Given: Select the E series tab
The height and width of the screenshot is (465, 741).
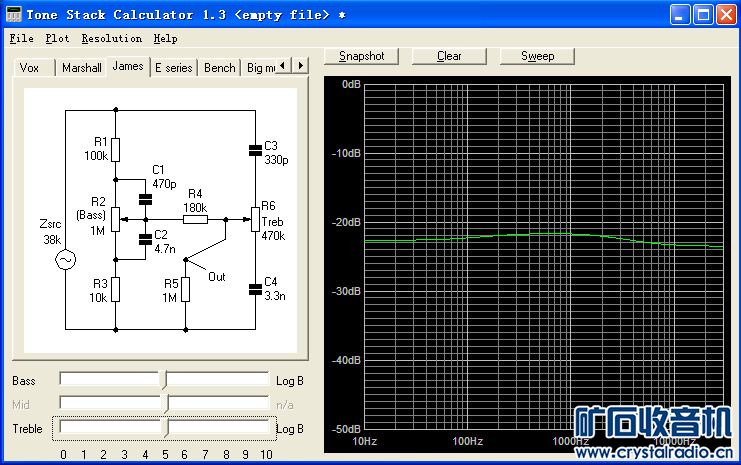Looking at the screenshot, I should (x=173, y=68).
